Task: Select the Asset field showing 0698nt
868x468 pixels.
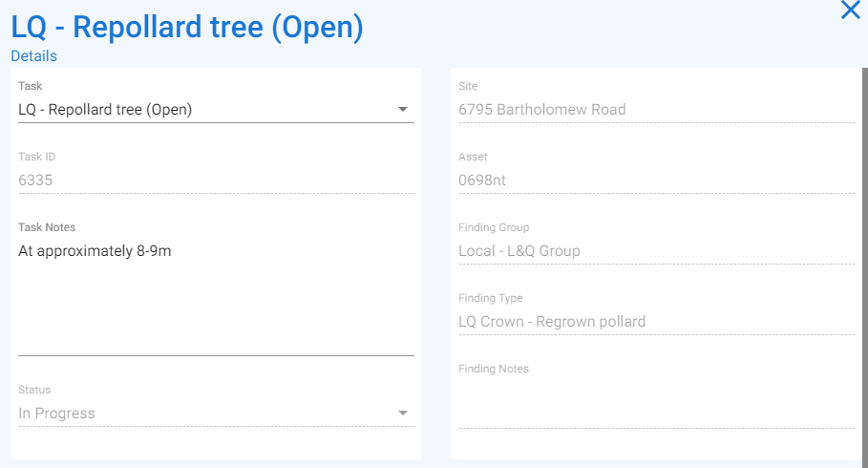Action: point(656,180)
